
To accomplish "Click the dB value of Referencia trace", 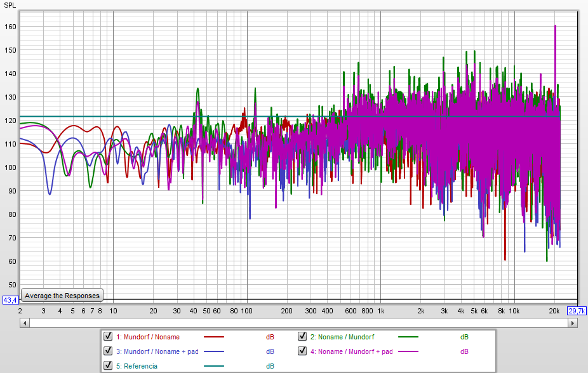I will [270, 366].
